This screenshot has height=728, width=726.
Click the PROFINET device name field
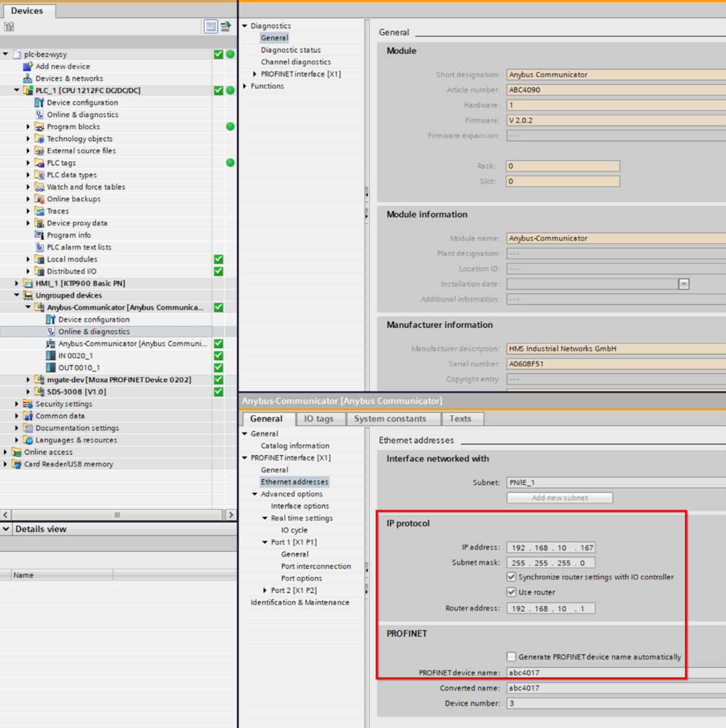(x=614, y=672)
